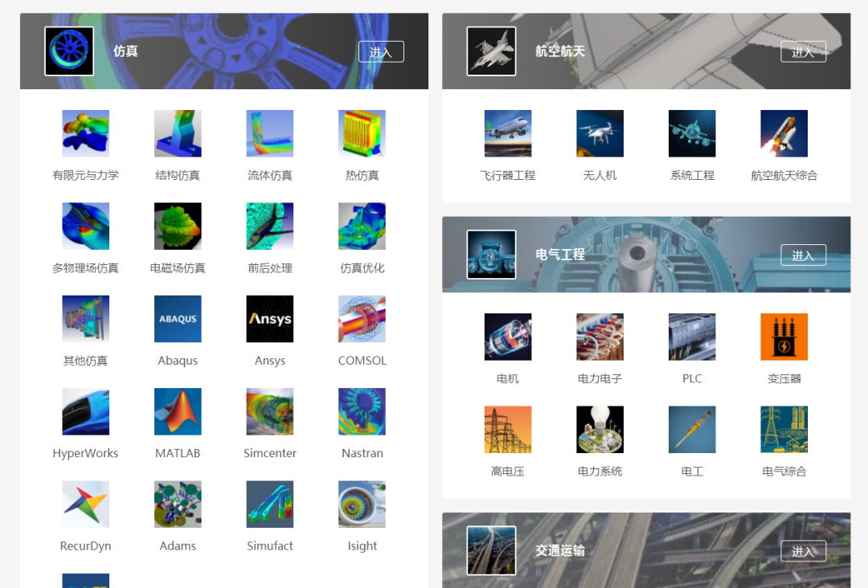Open the 电机 motor icon
This screenshot has width=868, height=588.
coord(508,337)
